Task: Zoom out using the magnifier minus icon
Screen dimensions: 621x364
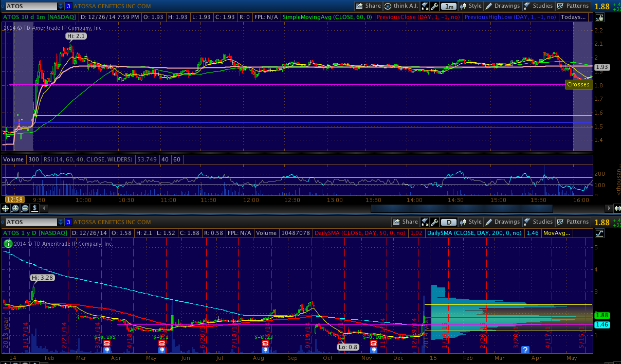Action: tap(25, 208)
